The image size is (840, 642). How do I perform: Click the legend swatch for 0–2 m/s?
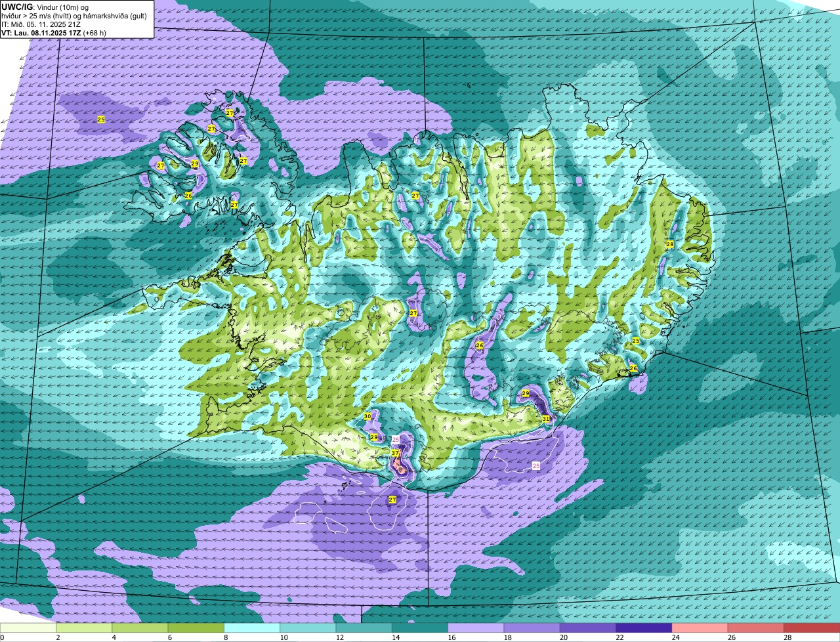tap(28, 628)
